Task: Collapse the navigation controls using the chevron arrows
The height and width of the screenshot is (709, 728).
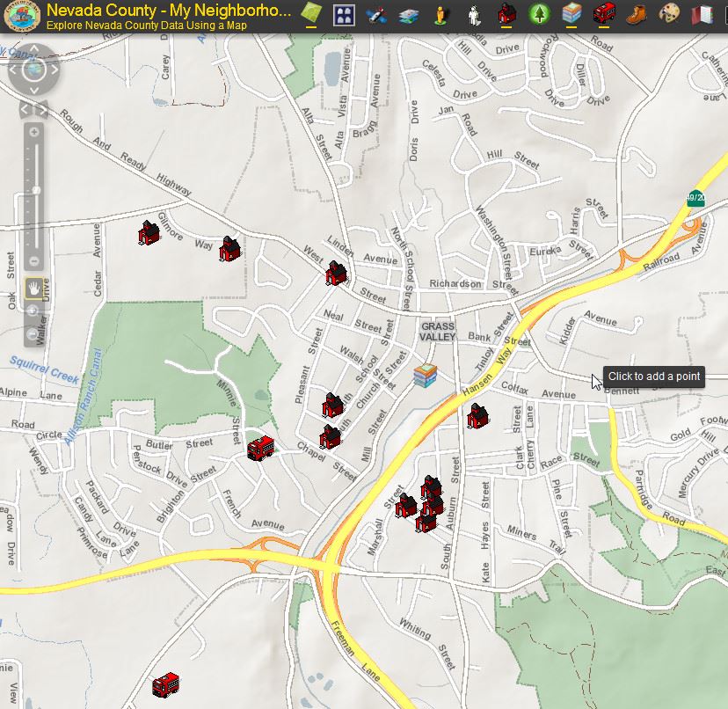Action: (x=31, y=107)
